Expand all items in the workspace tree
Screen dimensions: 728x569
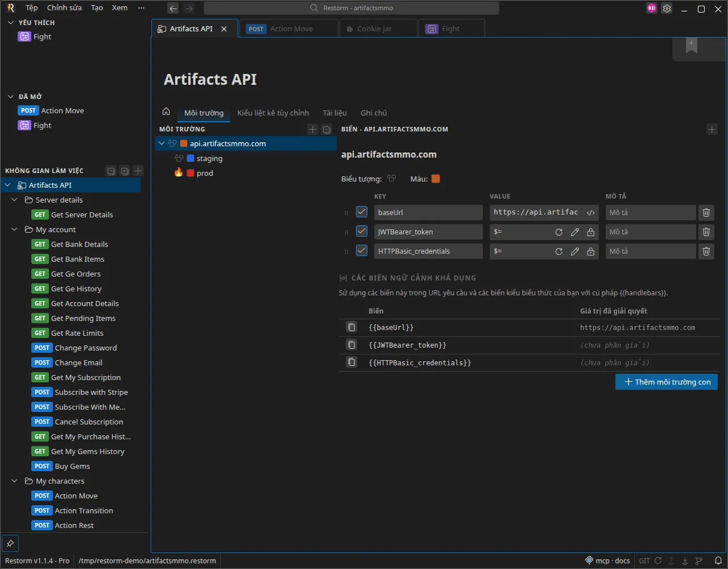[x=125, y=171]
